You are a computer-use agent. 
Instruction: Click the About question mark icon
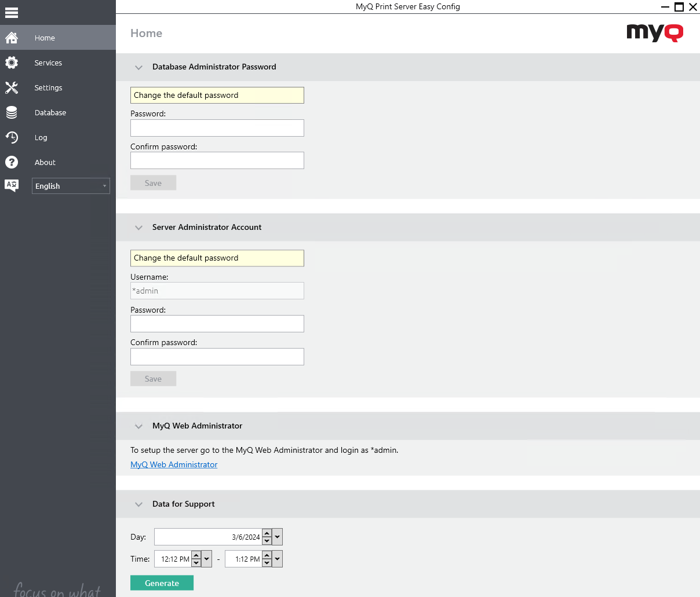click(x=12, y=162)
